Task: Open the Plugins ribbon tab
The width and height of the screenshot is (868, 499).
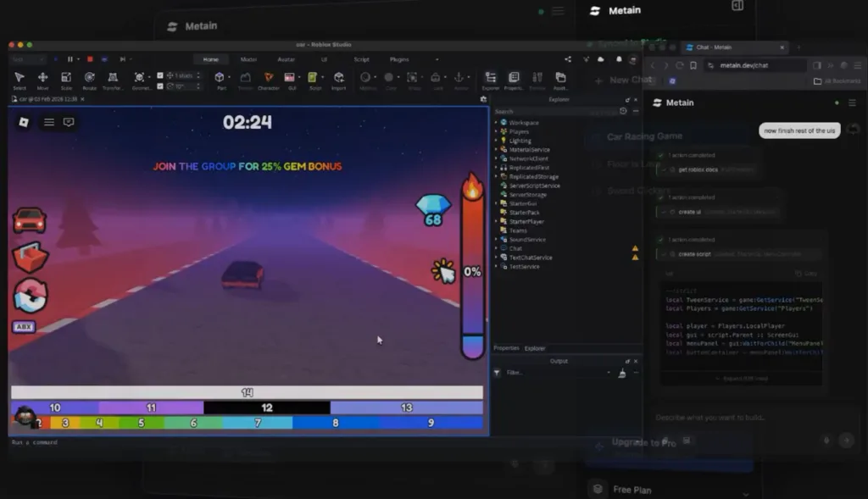Action: tap(399, 59)
